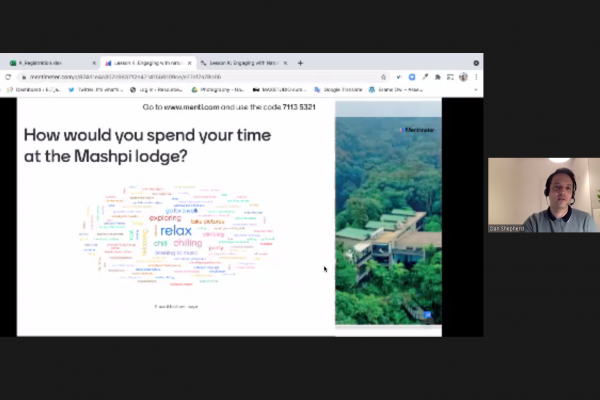Close the active Mentimeter lesson tab
600x400 pixels.
189,63
